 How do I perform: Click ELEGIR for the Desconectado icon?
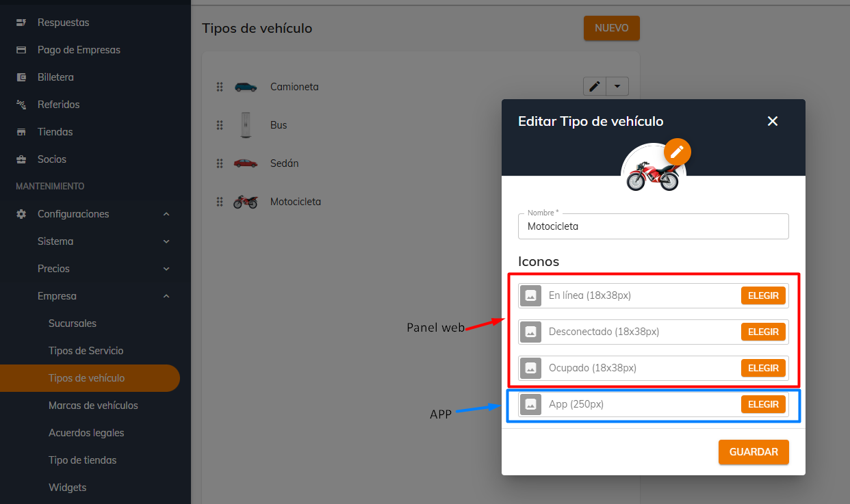(763, 332)
